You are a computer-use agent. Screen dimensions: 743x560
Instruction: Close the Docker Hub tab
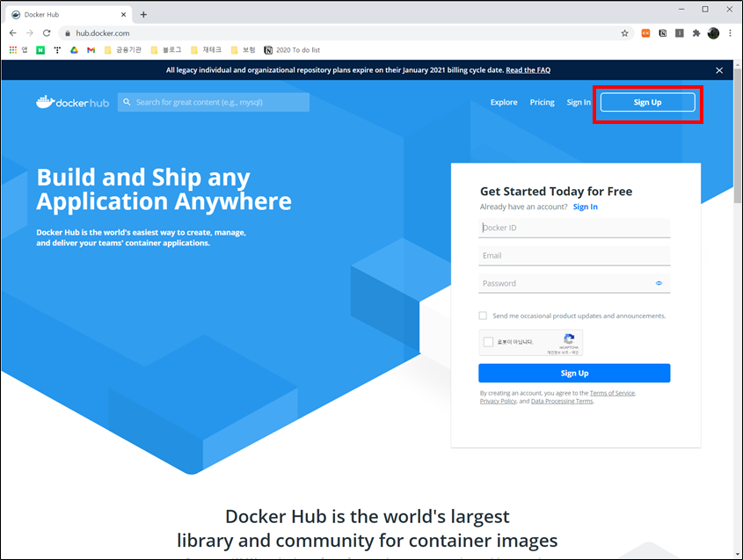(123, 15)
